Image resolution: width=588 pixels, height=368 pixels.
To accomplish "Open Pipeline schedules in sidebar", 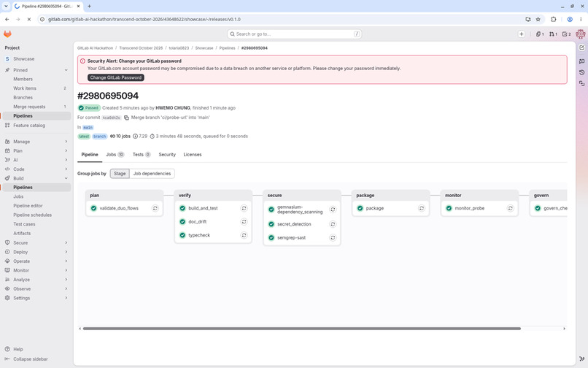I will click(x=33, y=215).
